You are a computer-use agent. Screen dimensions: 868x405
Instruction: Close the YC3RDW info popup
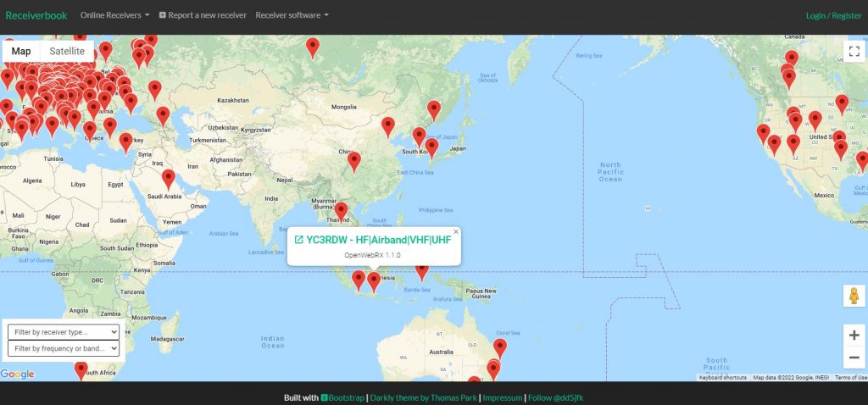pyautogui.click(x=456, y=232)
